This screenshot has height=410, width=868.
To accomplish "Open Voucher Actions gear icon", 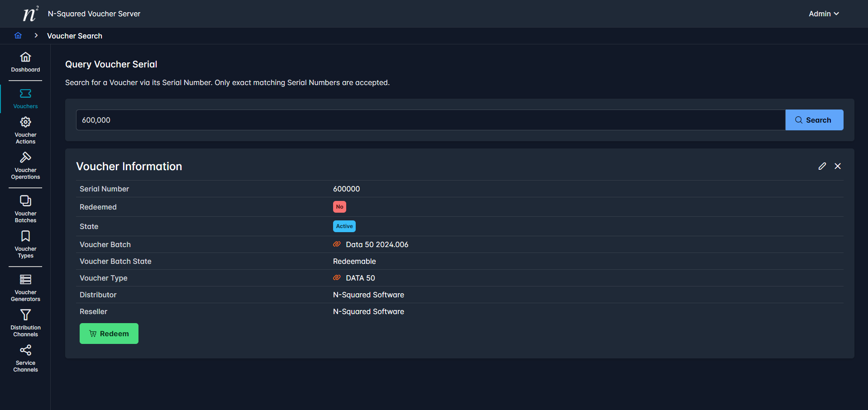I will click(25, 130).
